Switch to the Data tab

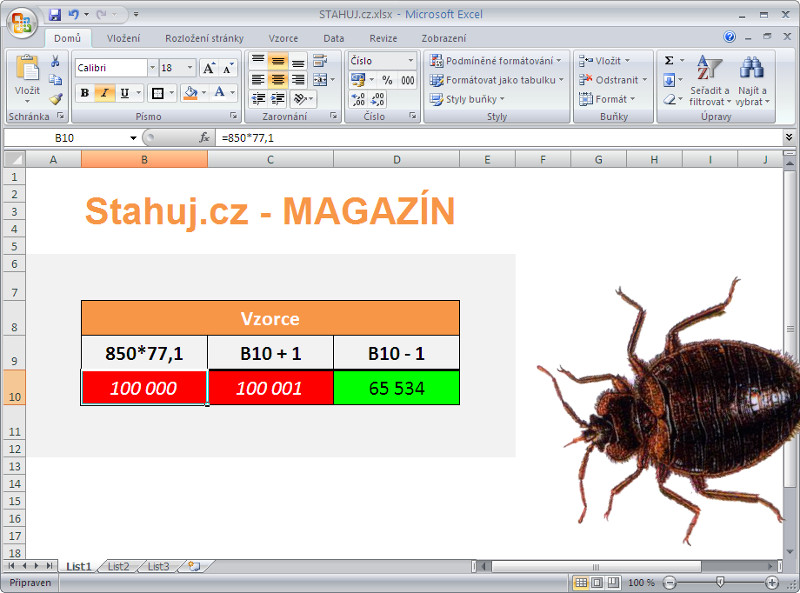pyautogui.click(x=334, y=38)
